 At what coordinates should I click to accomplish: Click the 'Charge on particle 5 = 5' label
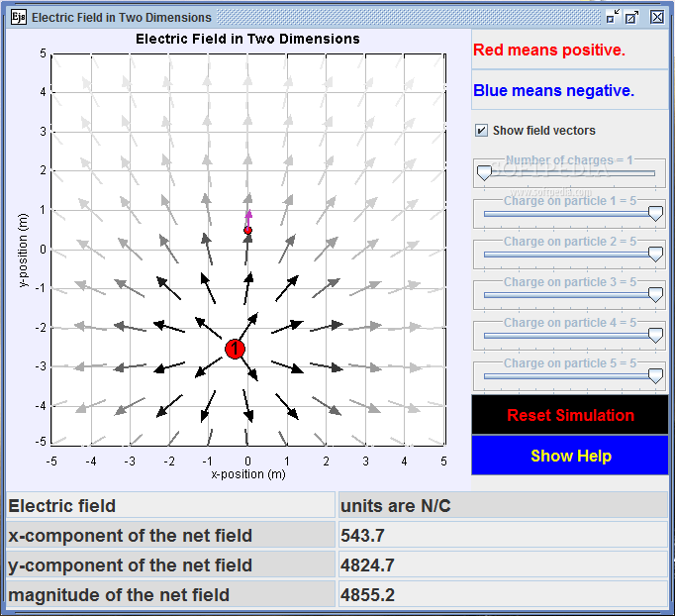pos(570,363)
